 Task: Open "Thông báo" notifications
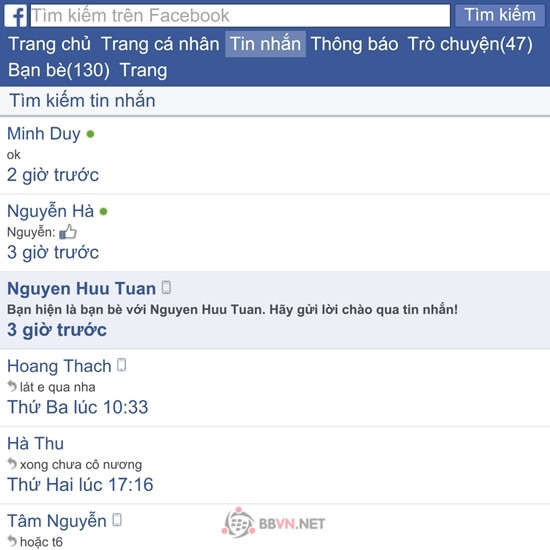click(x=354, y=44)
